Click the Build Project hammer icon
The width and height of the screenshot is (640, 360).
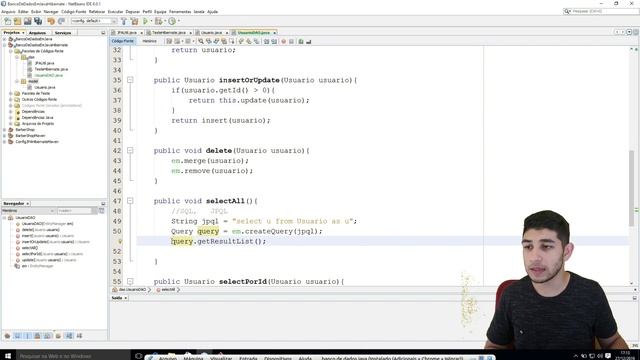click(x=124, y=21)
